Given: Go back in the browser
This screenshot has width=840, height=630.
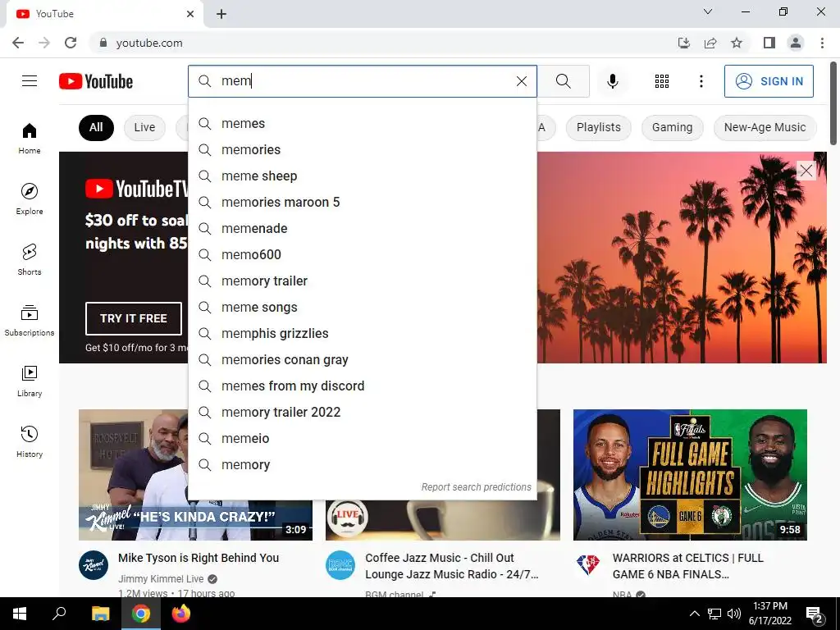Looking at the screenshot, I should point(18,43).
